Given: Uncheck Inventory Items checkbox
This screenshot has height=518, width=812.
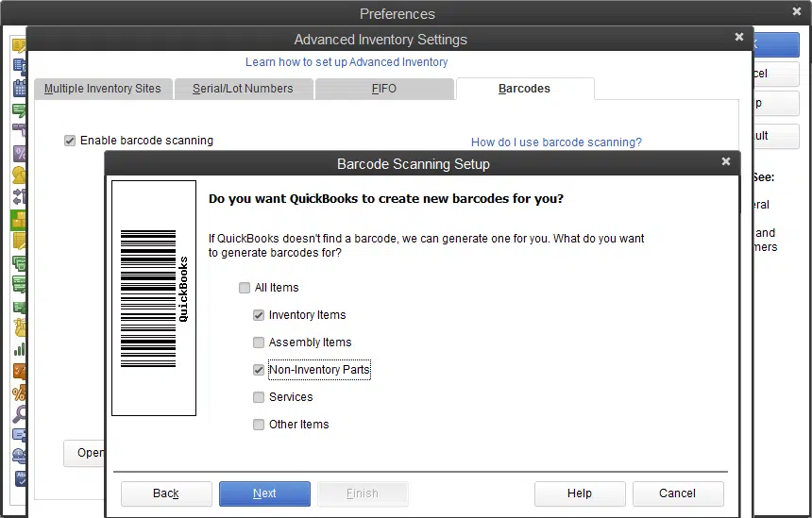Looking at the screenshot, I should (x=259, y=315).
